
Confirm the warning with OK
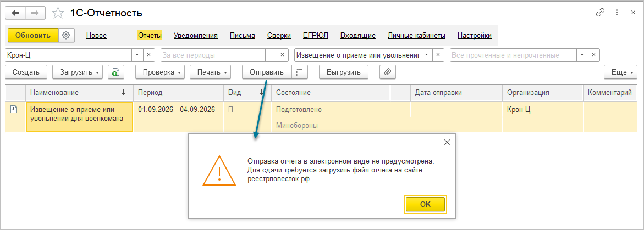(425, 204)
